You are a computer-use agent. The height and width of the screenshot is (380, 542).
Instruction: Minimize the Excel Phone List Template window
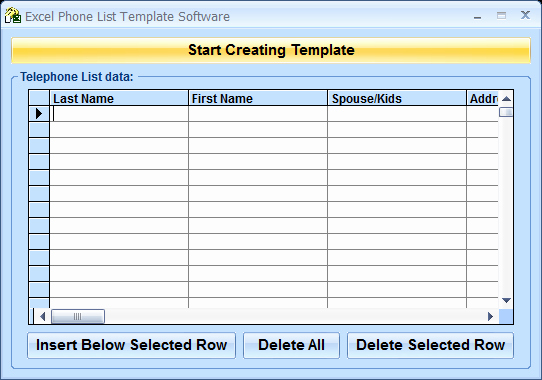tap(477, 17)
